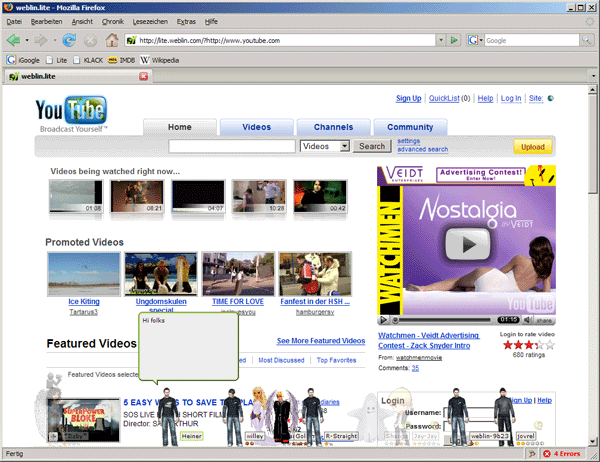Image resolution: width=600 pixels, height=462 pixels.
Task: Click the Stop loading icon
Action: (x=90, y=40)
